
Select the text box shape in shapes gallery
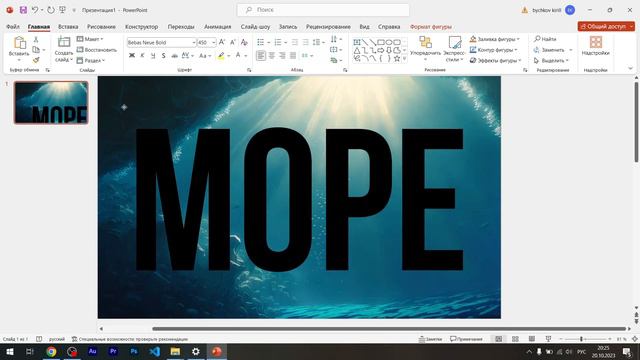[x=357, y=42]
